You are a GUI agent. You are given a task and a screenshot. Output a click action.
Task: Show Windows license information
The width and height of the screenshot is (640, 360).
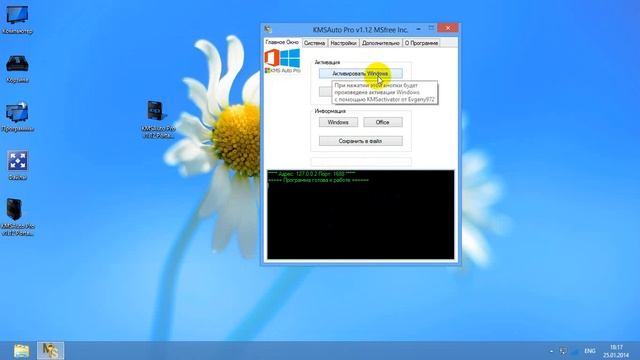[338, 122]
